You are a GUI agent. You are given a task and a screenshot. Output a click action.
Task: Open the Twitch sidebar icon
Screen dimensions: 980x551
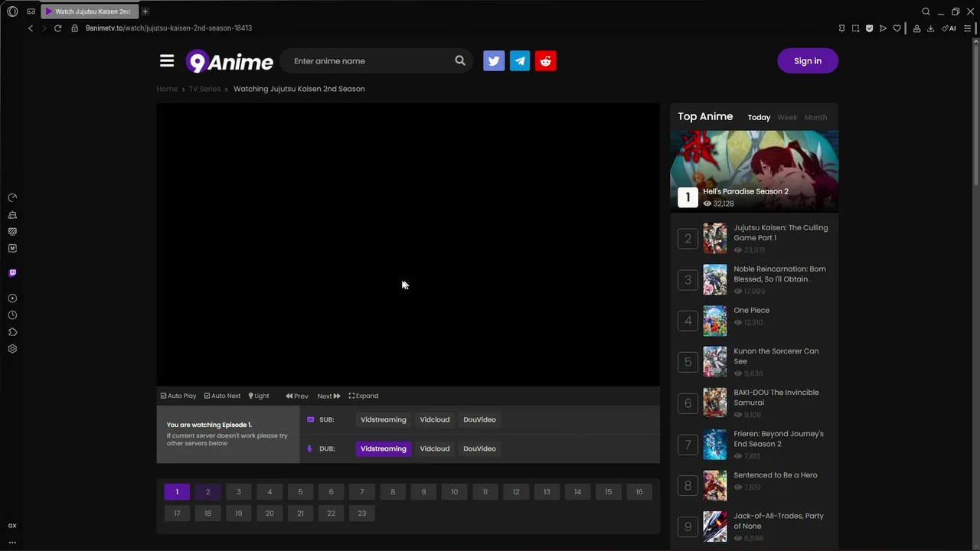tap(12, 272)
